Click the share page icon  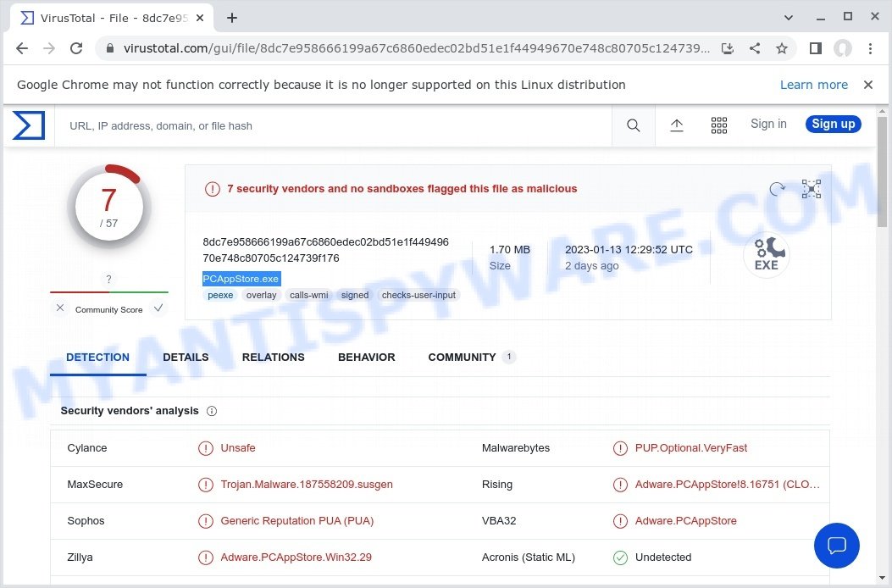point(755,48)
